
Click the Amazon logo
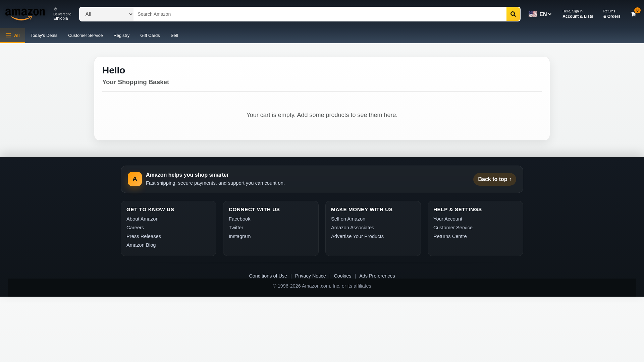25,14
